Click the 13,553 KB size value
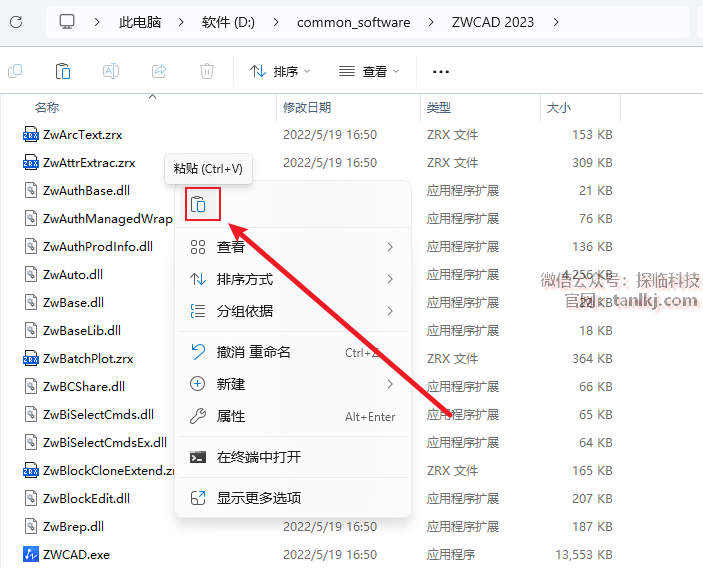Screen dimensions: 703x573 (584, 555)
